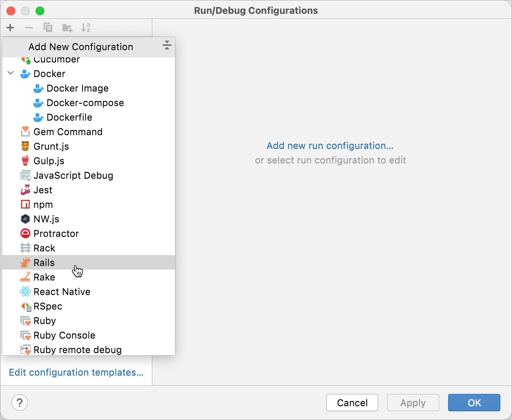Open Edit configuration templates link
512x420 pixels.
[76, 372]
